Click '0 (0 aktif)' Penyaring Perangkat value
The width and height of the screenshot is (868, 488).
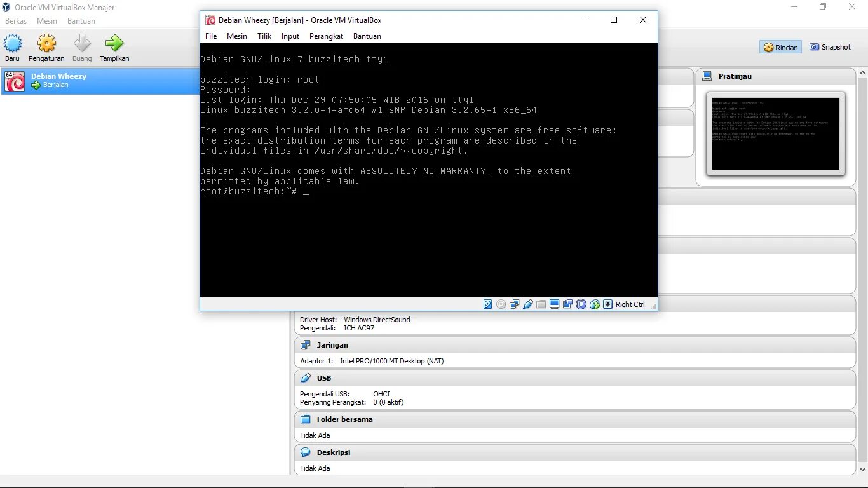click(388, 402)
